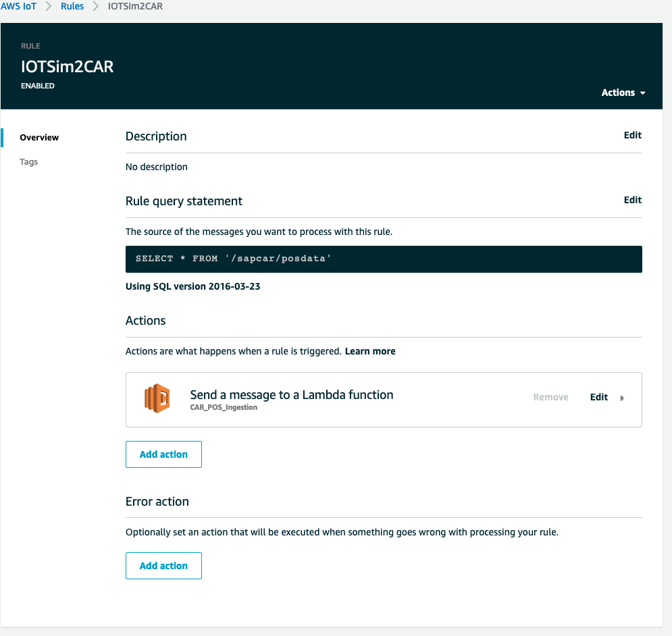The image size is (672, 636).
Task: Open the Actions dropdown in the header
Action: click(x=623, y=92)
